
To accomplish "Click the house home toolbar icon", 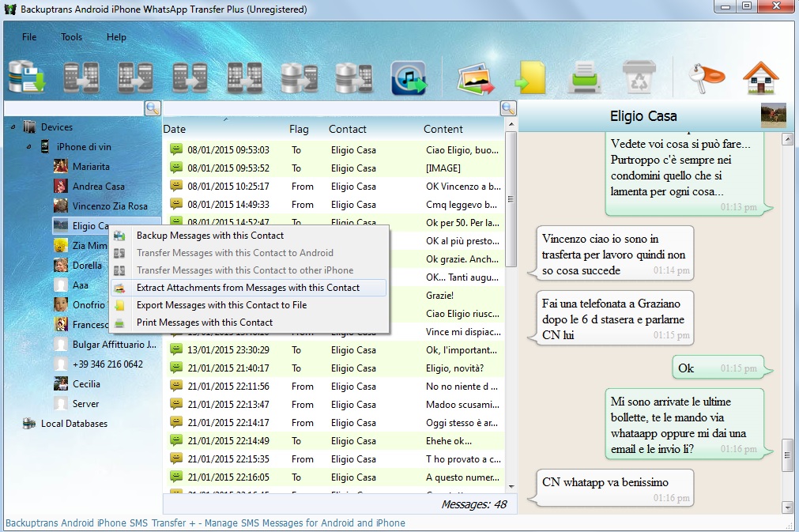I will coord(761,77).
